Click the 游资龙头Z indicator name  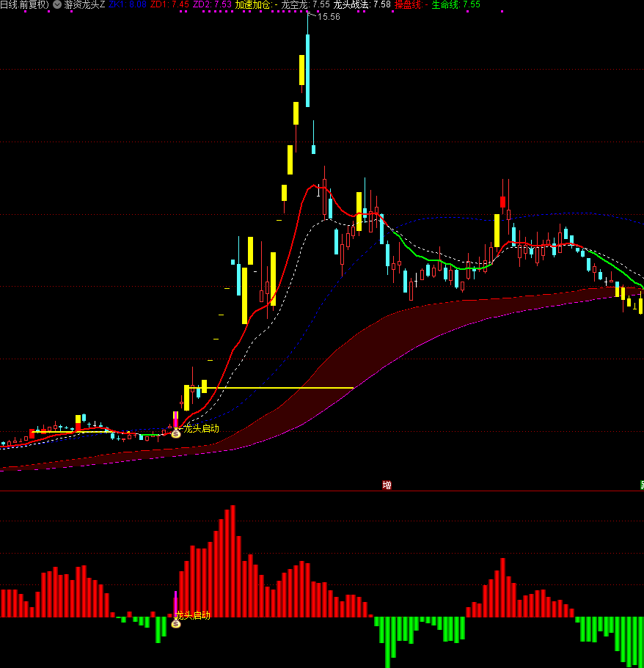84,4
